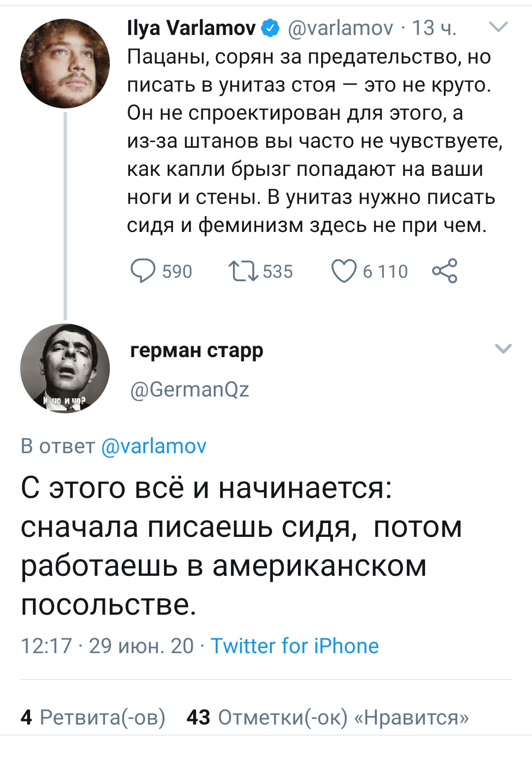Screen dimensions: 532x760
Task: Click the '12:17 · 29 июн. 20' timestamp
Action: [107, 646]
